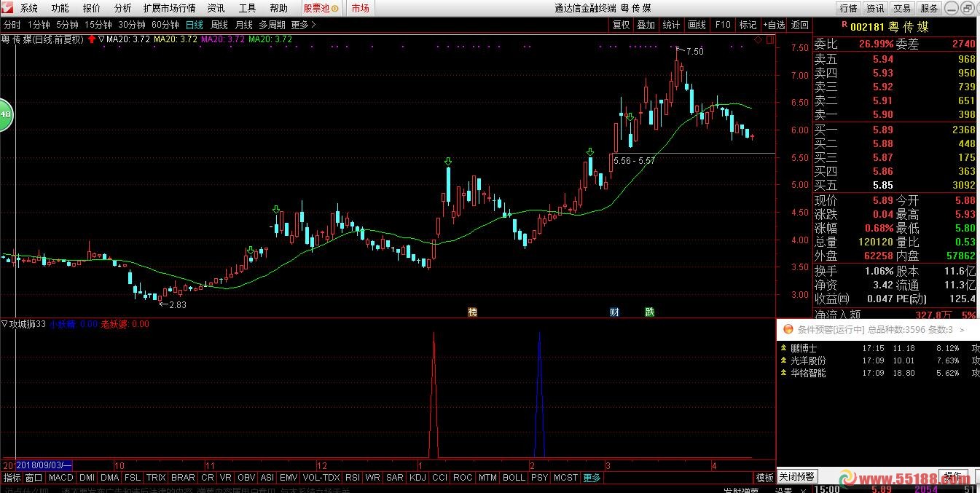
Task: Select the OBV indicator
Action: (x=247, y=478)
